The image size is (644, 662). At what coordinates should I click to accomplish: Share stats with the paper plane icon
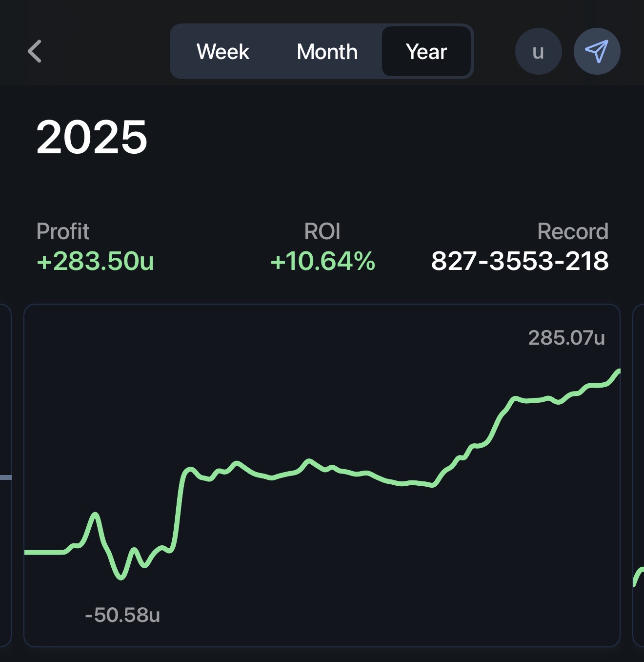[x=597, y=51]
